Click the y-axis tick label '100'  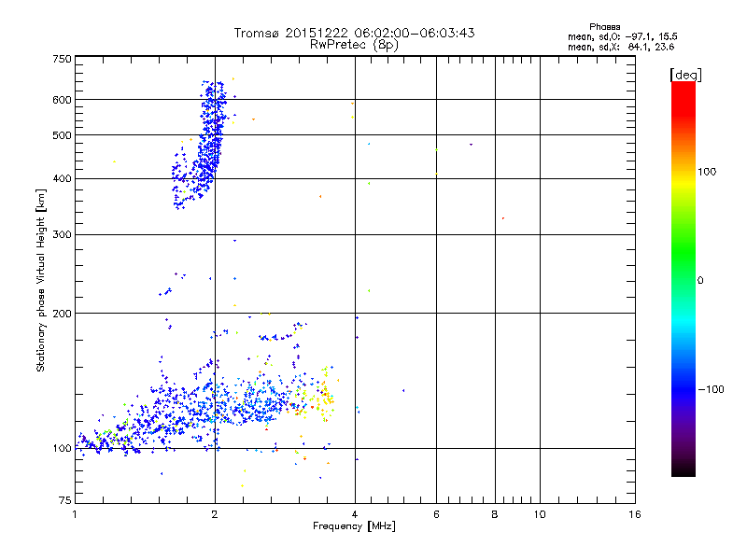click(62, 449)
